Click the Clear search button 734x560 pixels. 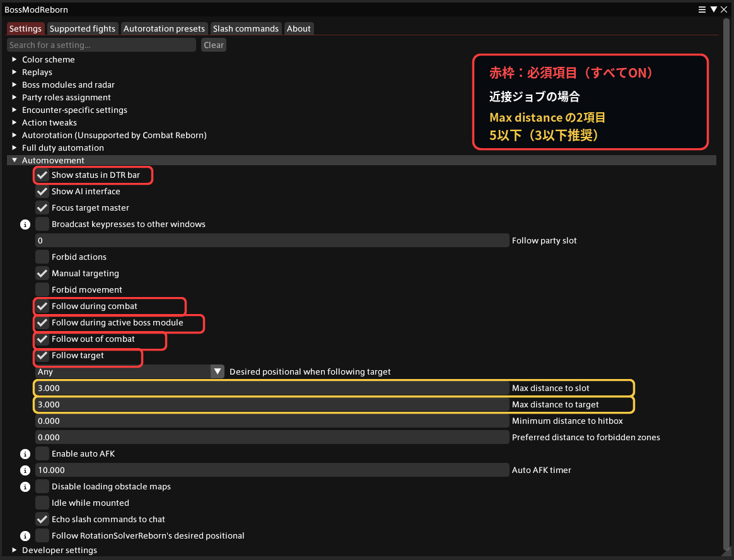coord(214,45)
